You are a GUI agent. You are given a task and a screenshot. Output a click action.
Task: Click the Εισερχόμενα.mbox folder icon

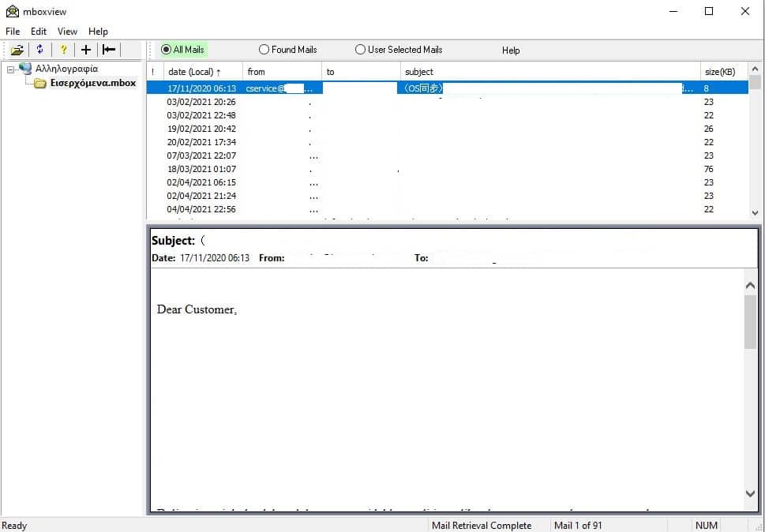tap(39, 83)
